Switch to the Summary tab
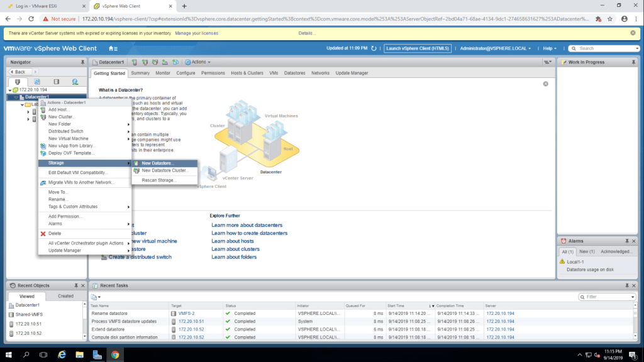 (140, 73)
